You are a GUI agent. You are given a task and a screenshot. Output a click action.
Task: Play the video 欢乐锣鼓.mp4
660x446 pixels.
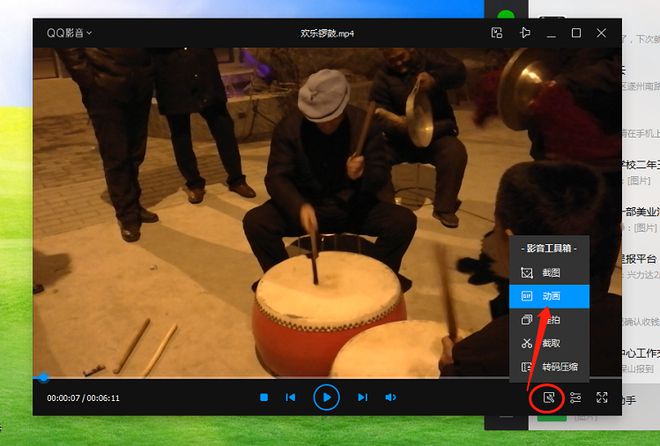coord(326,397)
